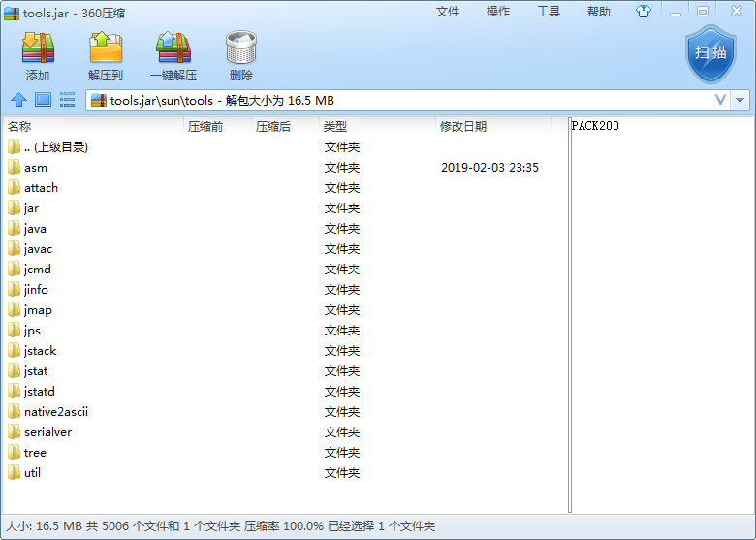Click the 扫描 scan shield icon

[x=710, y=54]
